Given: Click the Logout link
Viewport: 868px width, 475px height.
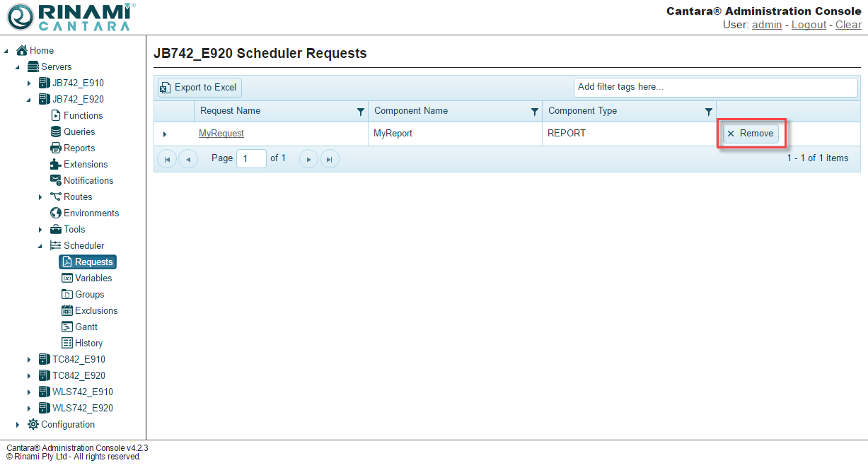Looking at the screenshot, I should [x=809, y=25].
